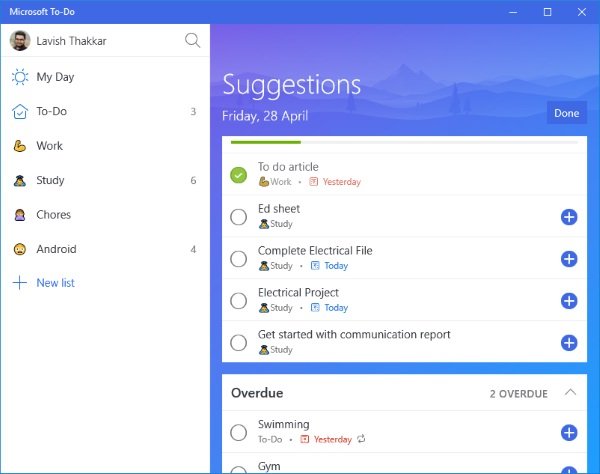Screen dimensions: 600x474
Task: Maximize the Microsoft To-Do window
Action: [547, 12]
